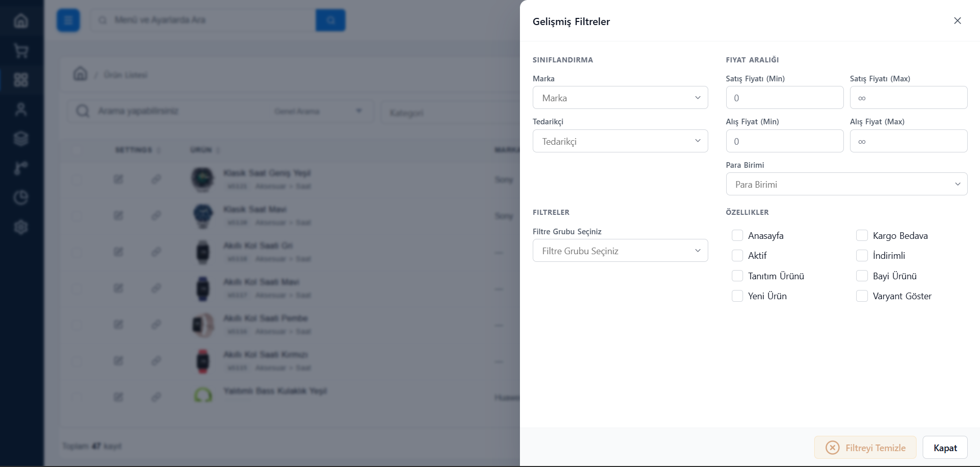Open the box inventory icon in sidebar
Viewport: 980px width, 467px height.
point(21,139)
